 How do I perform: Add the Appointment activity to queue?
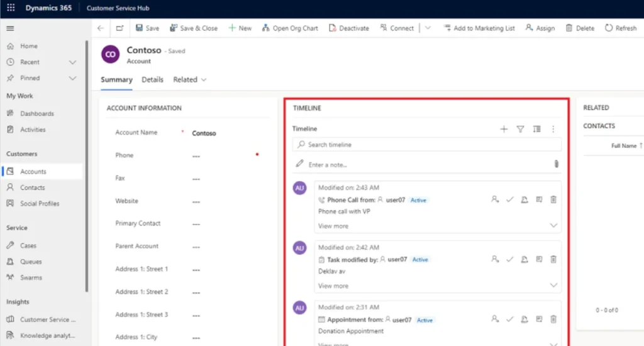525,319
